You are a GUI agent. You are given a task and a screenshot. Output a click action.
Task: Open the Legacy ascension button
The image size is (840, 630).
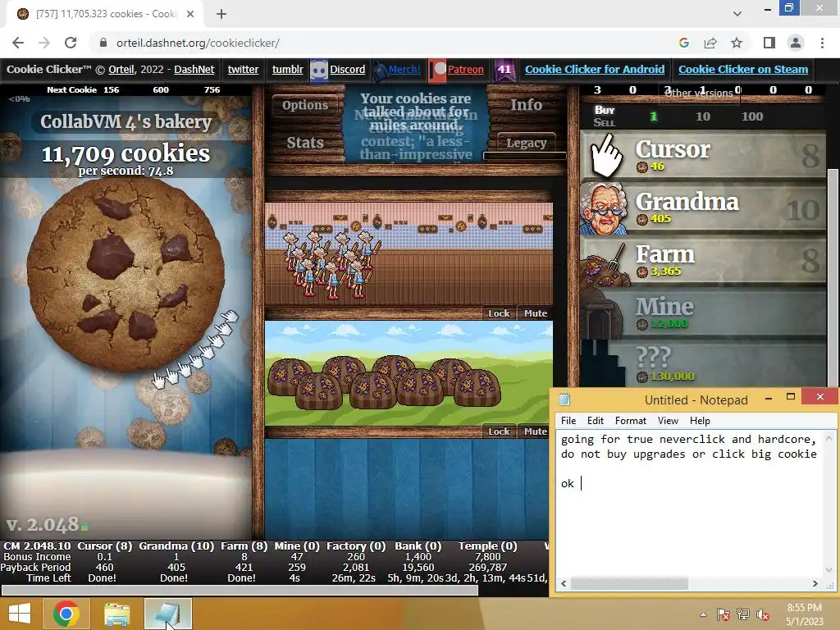point(526,143)
